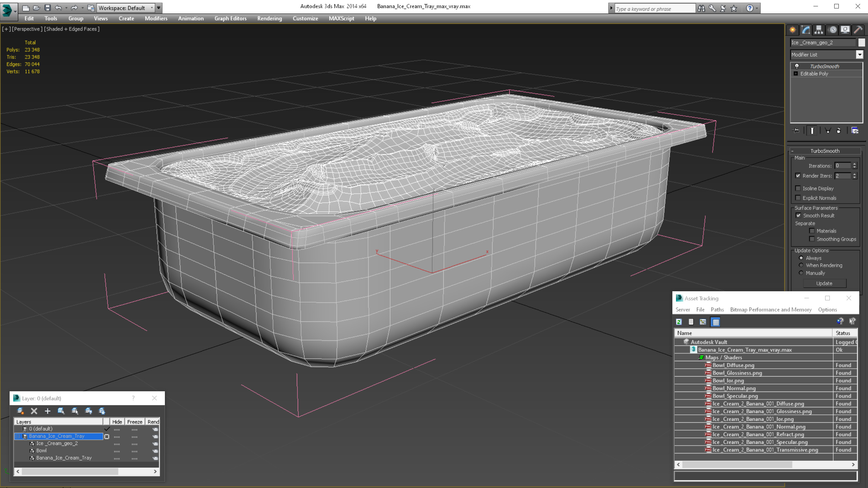The height and width of the screenshot is (488, 868).
Task: Click object color swatch beside name field
Action: (x=861, y=42)
